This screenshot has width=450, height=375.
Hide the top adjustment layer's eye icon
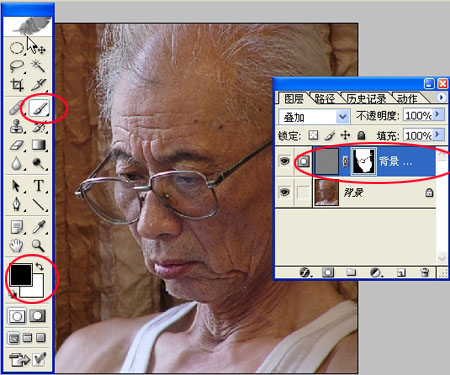[284, 161]
